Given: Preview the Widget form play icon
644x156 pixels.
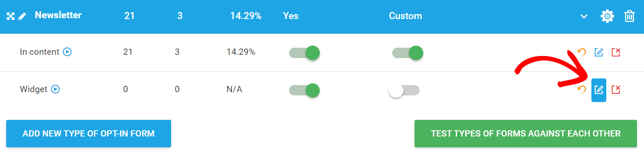Looking at the screenshot, I should coord(55,89).
